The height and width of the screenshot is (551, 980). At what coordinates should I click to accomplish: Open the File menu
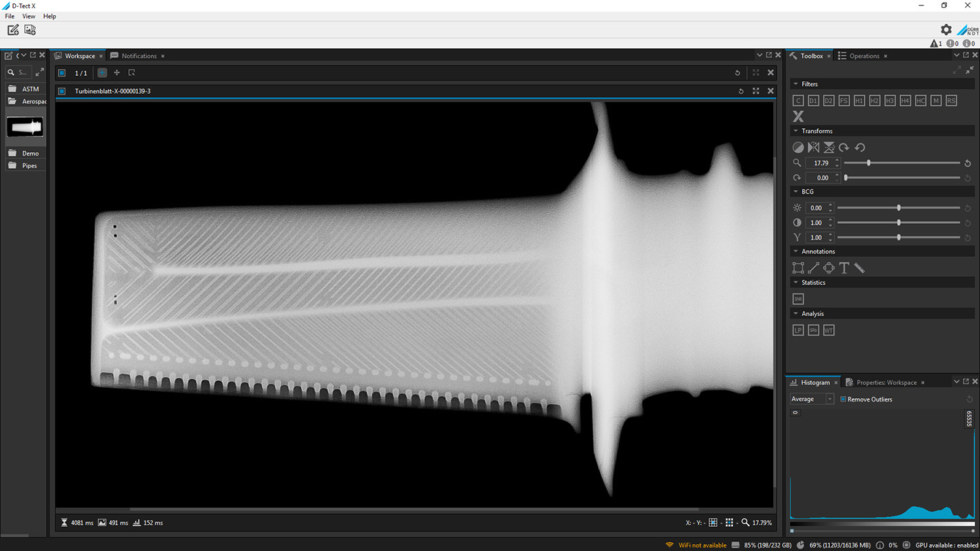pyautogui.click(x=10, y=16)
